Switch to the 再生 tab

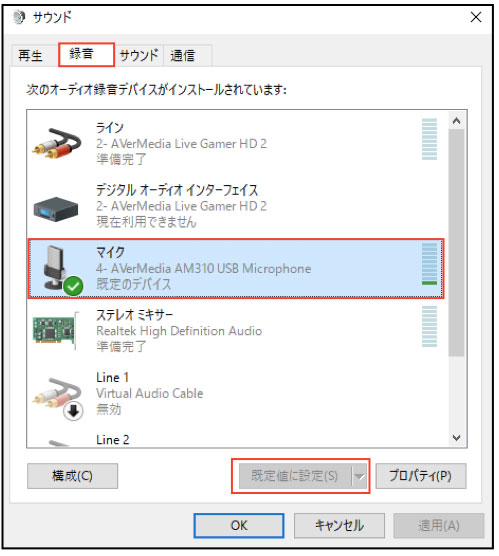point(31,56)
